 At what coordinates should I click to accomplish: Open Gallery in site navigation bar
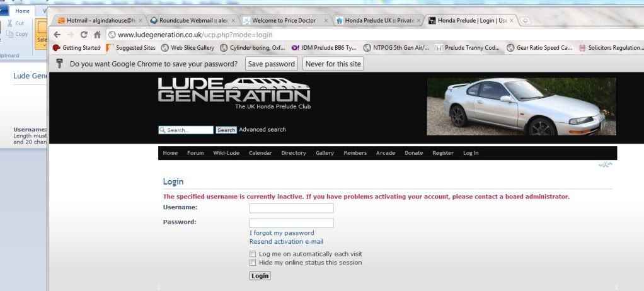point(325,153)
